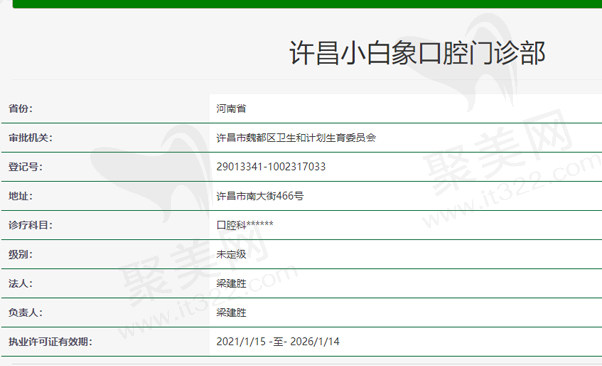
Task: Click the title 许昌小白象口腔门诊部
Action: point(417,53)
